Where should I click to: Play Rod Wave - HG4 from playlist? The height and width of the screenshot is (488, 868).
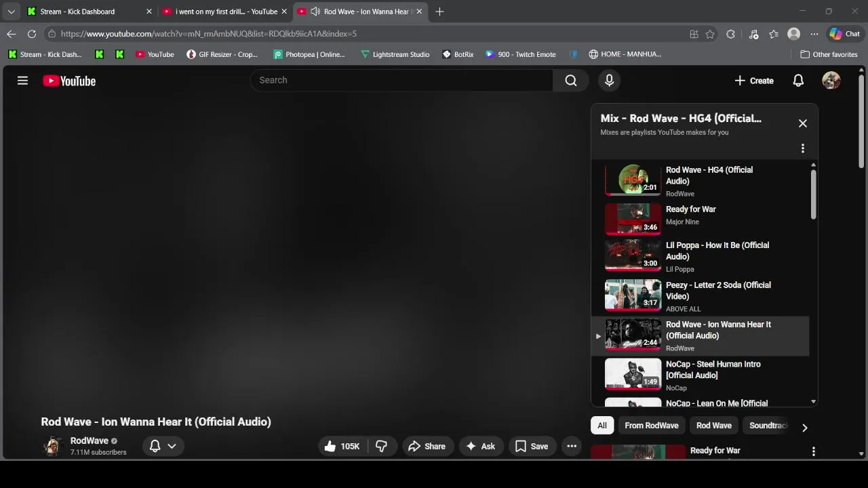coord(700,181)
